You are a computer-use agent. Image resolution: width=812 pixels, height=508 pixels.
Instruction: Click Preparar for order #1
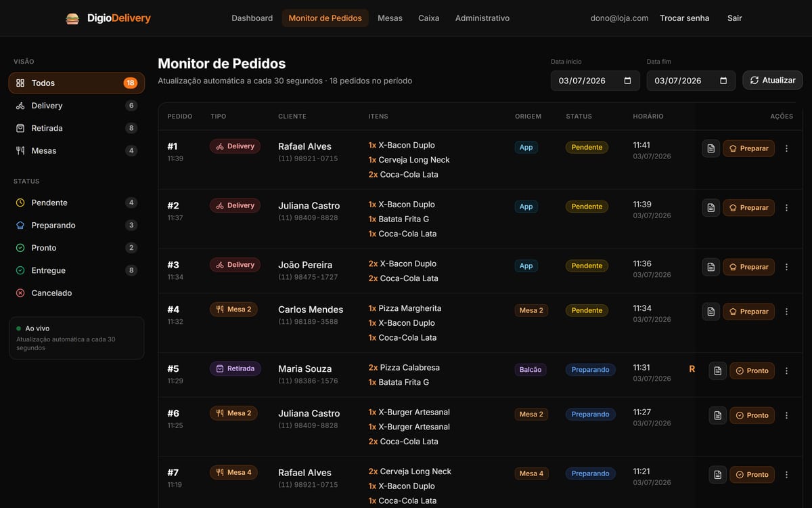point(748,148)
